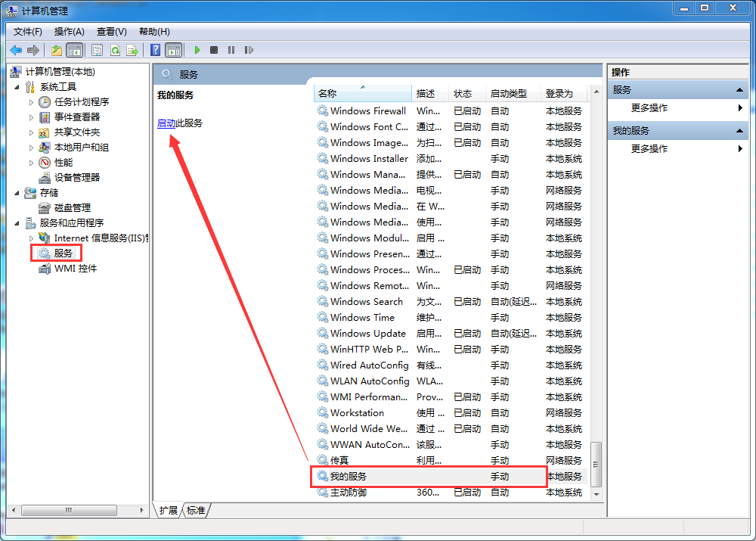Click tree pane scroll right arrow

pyautogui.click(x=141, y=510)
